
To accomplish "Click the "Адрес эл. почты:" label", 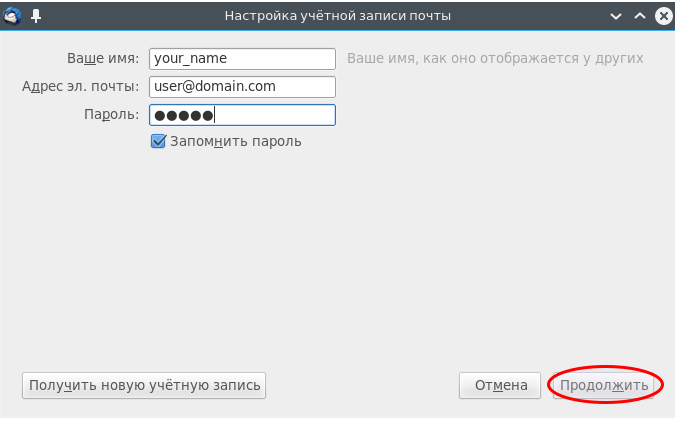I will 81,86.
